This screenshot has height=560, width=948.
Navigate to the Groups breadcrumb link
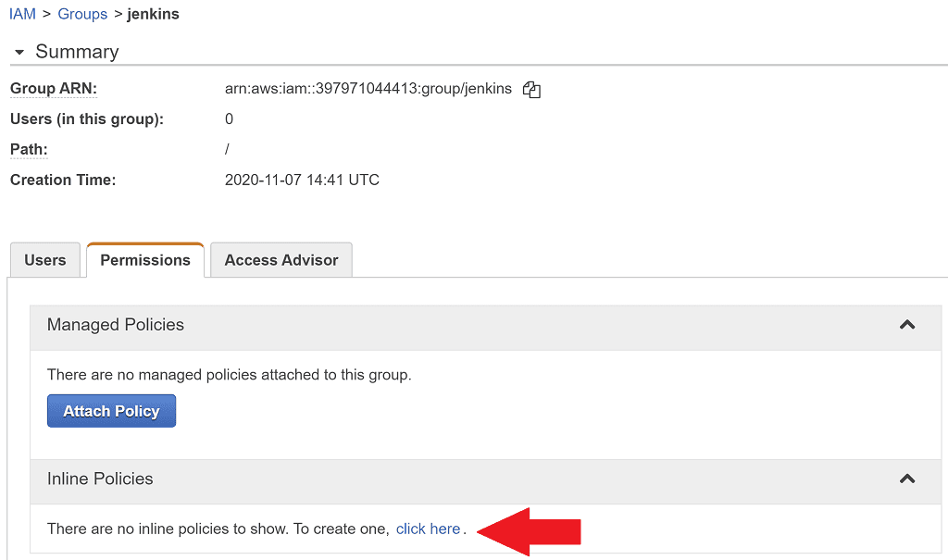click(82, 14)
